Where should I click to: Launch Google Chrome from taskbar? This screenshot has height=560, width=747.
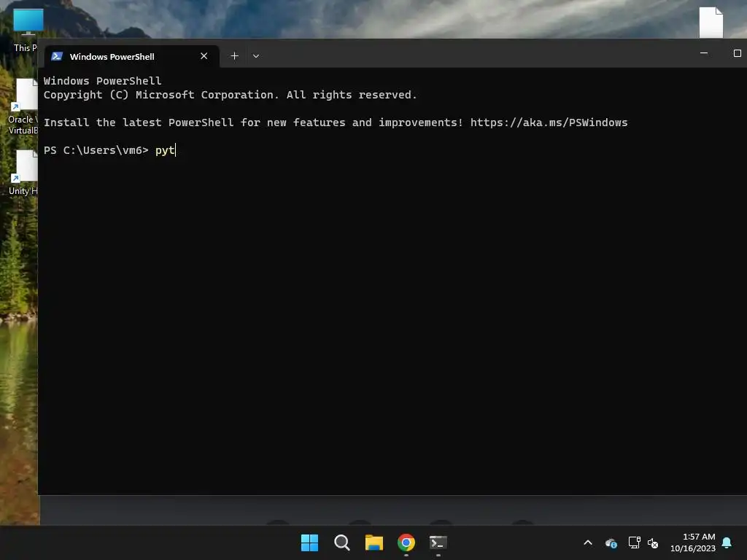[406, 542]
